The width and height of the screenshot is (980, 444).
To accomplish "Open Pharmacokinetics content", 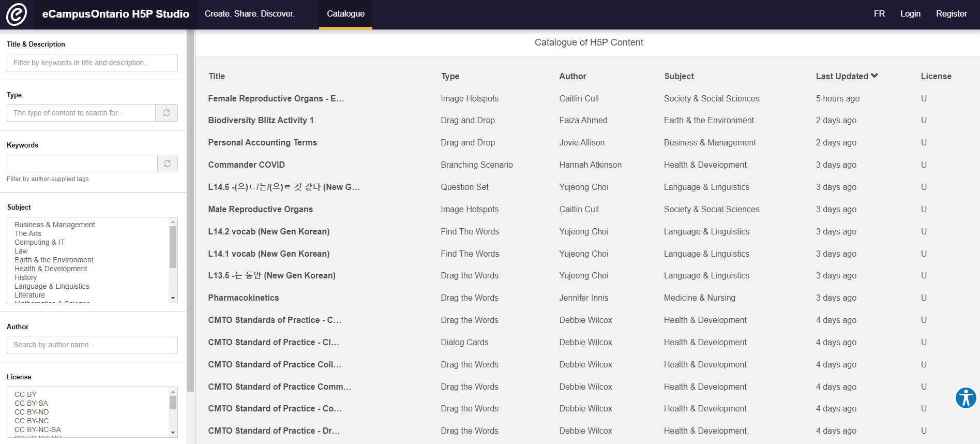I will [243, 298].
